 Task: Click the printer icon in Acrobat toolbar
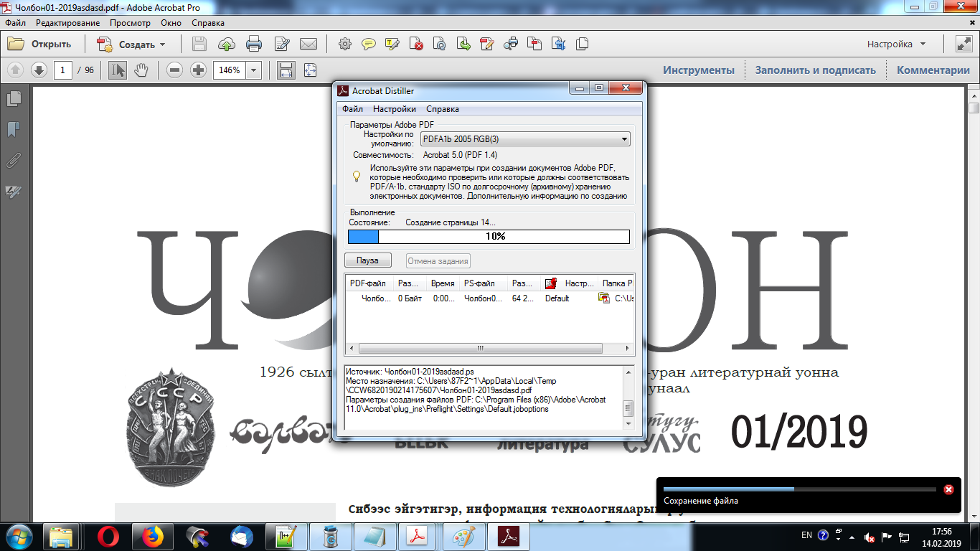coord(254,44)
